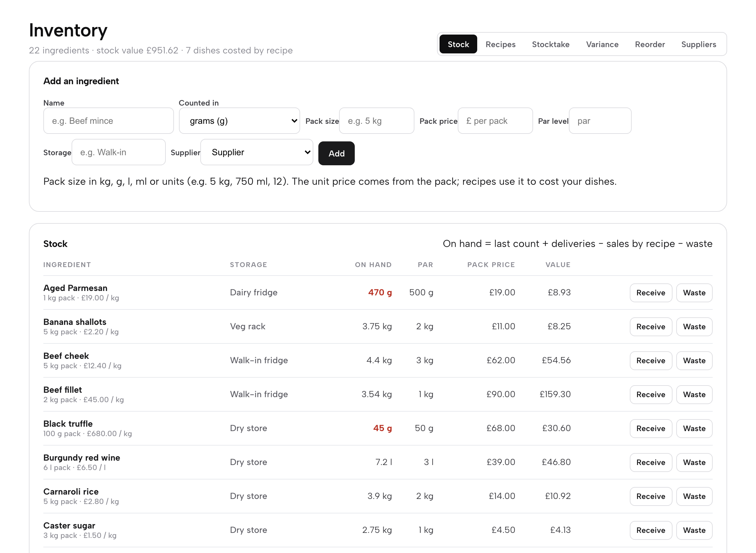Viewport: 756px width, 553px height.
Task: Receive stock for Beef fillet
Action: coord(650,394)
